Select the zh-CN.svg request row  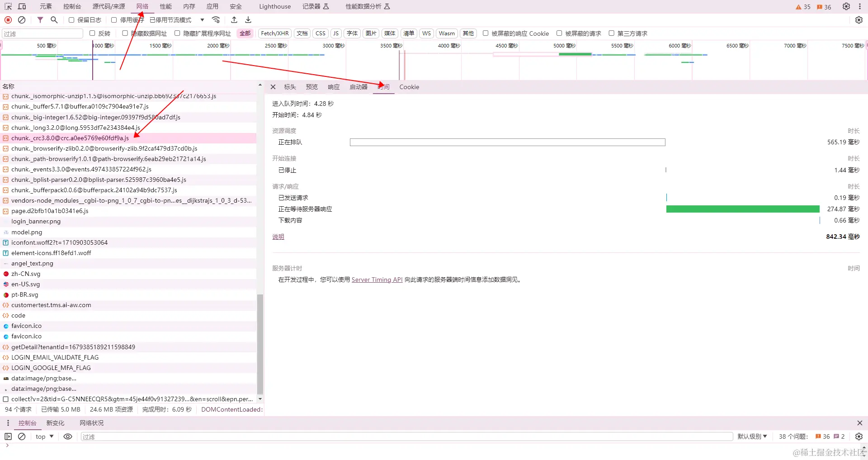click(x=128, y=274)
